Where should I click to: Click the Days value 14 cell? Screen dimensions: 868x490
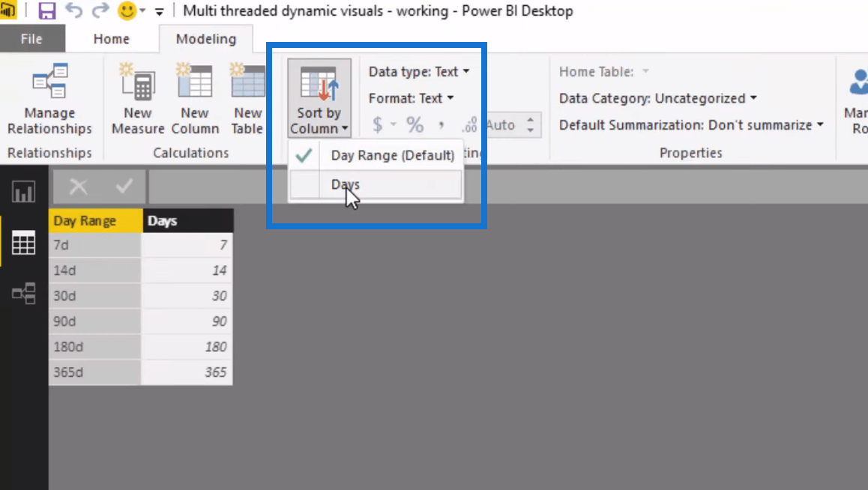coord(187,270)
